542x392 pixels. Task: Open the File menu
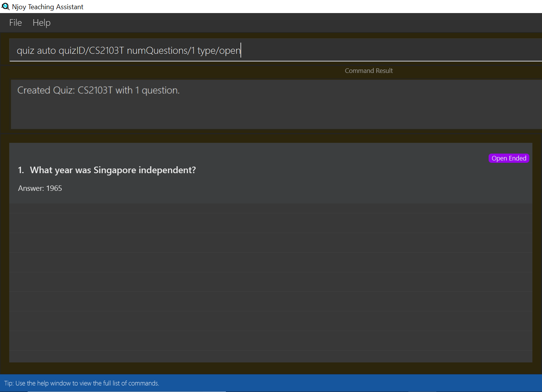(x=15, y=23)
